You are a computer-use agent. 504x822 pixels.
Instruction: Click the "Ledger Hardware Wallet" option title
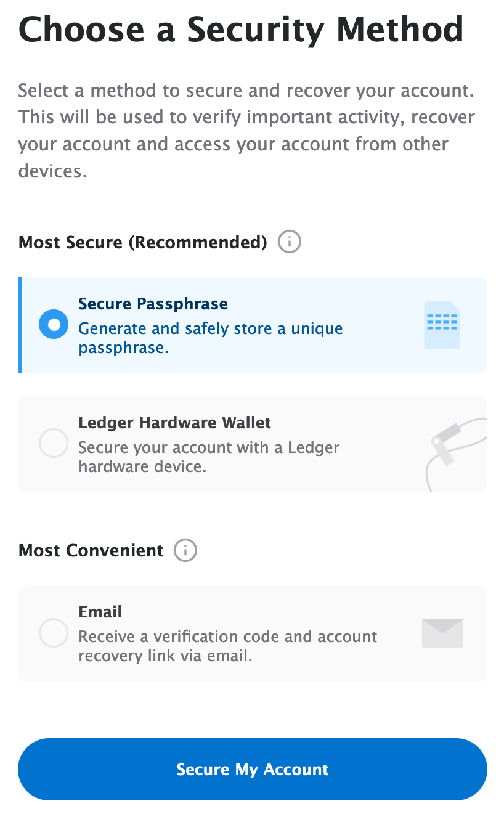[174, 423]
